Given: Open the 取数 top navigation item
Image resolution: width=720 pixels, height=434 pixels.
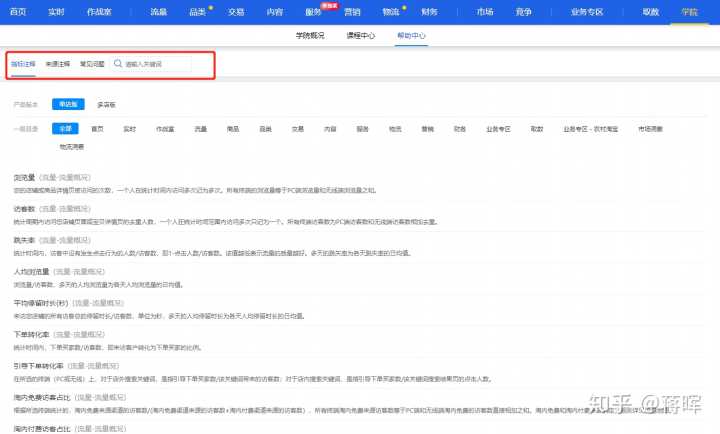Looking at the screenshot, I should [651, 12].
